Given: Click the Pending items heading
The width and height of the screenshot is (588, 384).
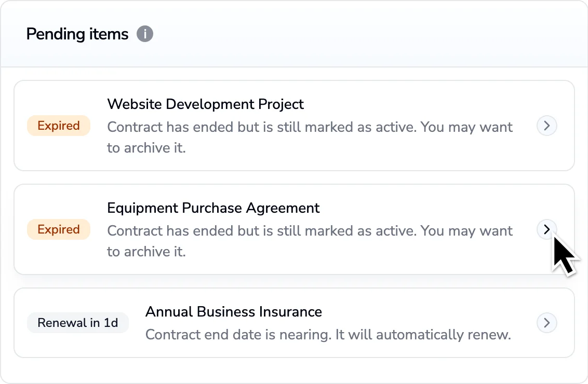Looking at the screenshot, I should pyautogui.click(x=77, y=34).
